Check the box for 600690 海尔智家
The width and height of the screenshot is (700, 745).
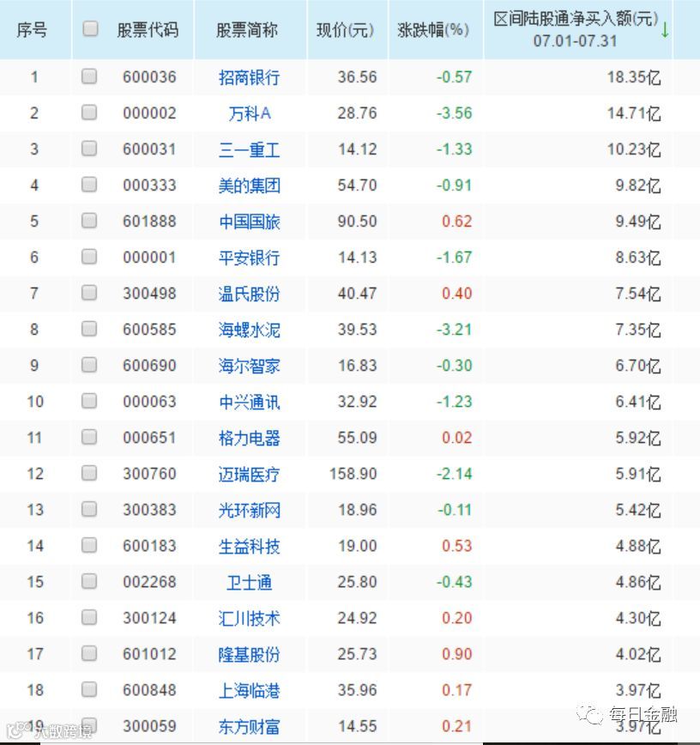[x=89, y=365]
